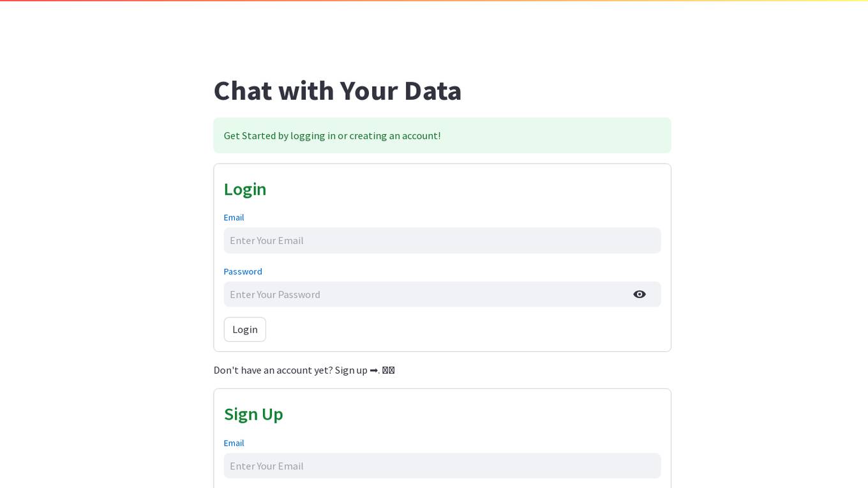Click the colored gradient bar at page top
The width and height of the screenshot is (868, 488).
tap(434, 1)
